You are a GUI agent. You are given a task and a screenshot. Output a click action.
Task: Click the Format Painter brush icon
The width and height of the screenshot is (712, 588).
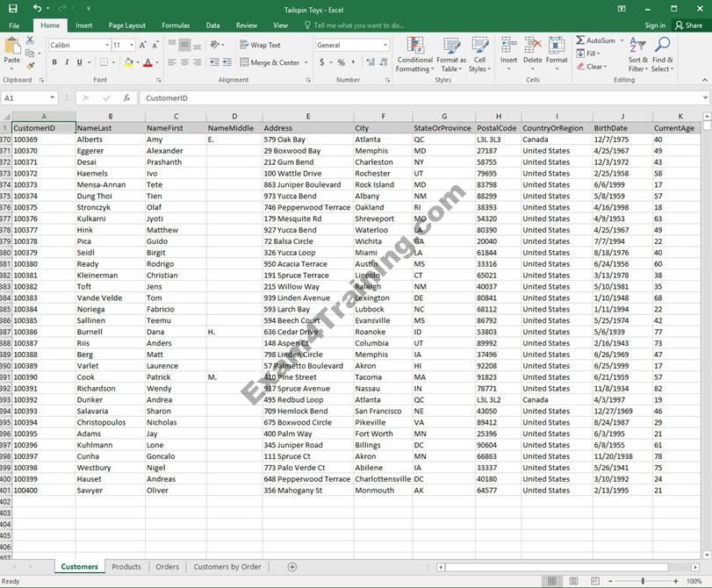31,66
